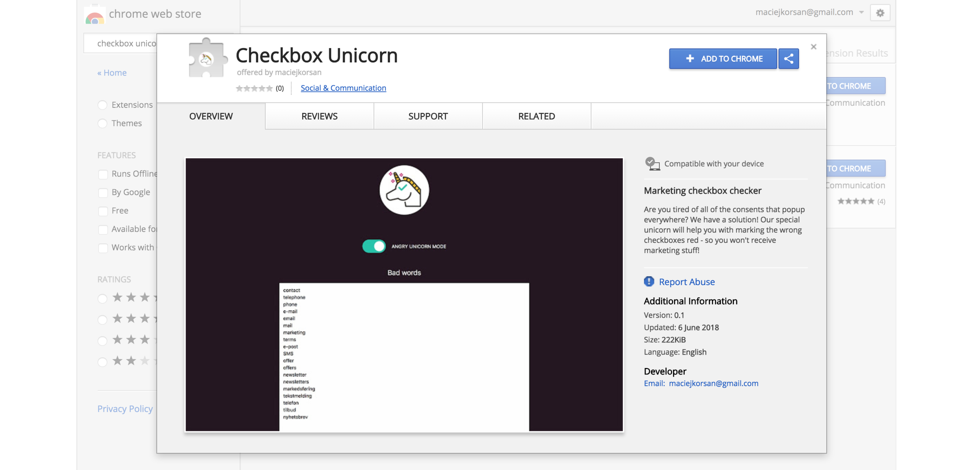Enable the By Google filter checkbox
The image size is (980, 470).
tap(103, 192)
